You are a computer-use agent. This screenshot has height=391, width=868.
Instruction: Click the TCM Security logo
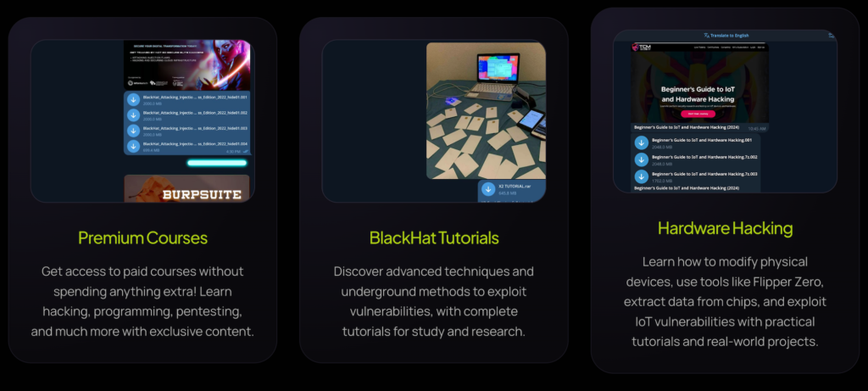642,47
